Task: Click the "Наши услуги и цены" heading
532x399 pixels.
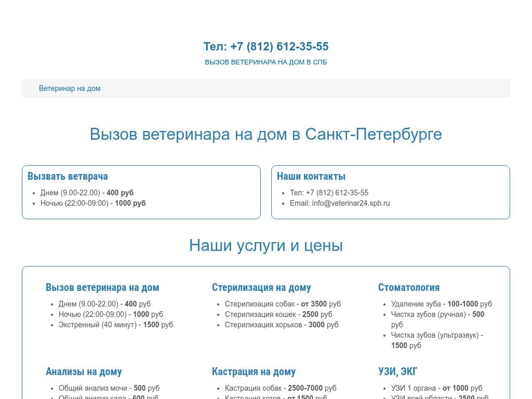Action: 265,245
